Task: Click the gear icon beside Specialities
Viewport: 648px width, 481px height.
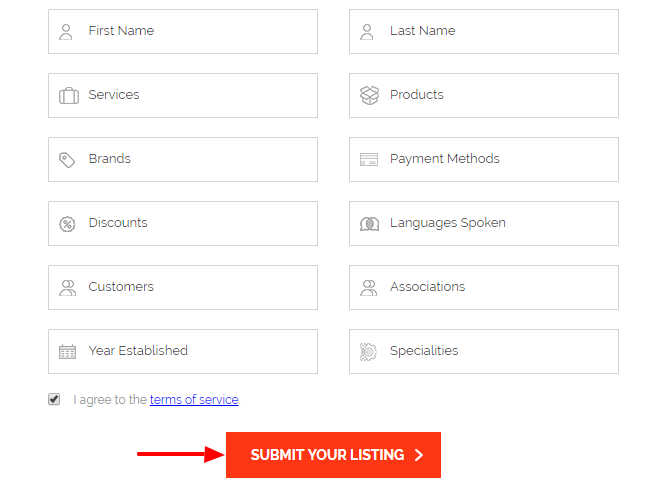Action: point(368,352)
